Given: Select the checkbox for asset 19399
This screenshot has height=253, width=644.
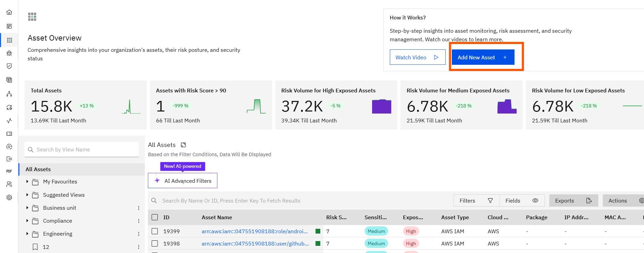Looking at the screenshot, I should 155,231.
